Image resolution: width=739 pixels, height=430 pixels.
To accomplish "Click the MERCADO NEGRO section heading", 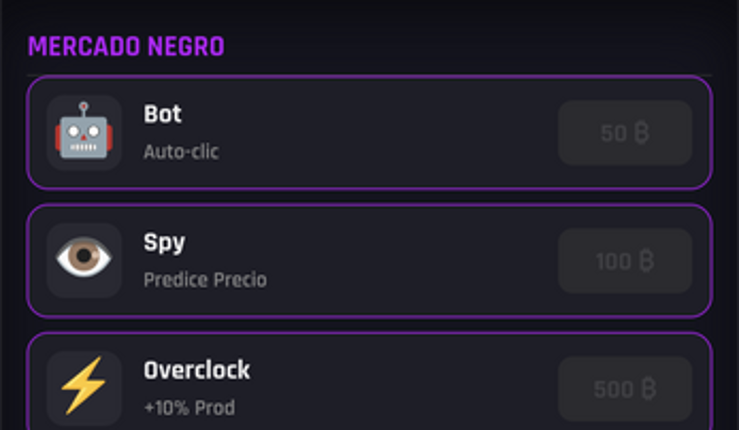I will point(126,47).
